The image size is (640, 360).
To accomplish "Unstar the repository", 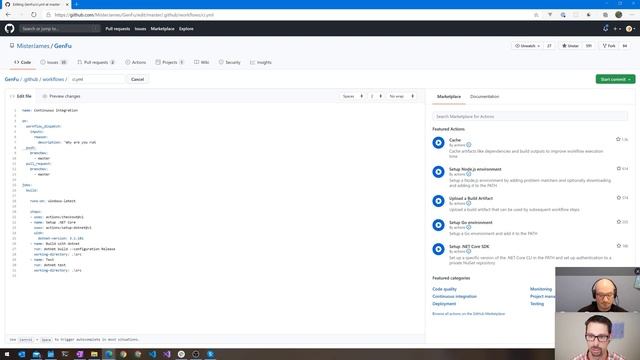I will click(571, 46).
